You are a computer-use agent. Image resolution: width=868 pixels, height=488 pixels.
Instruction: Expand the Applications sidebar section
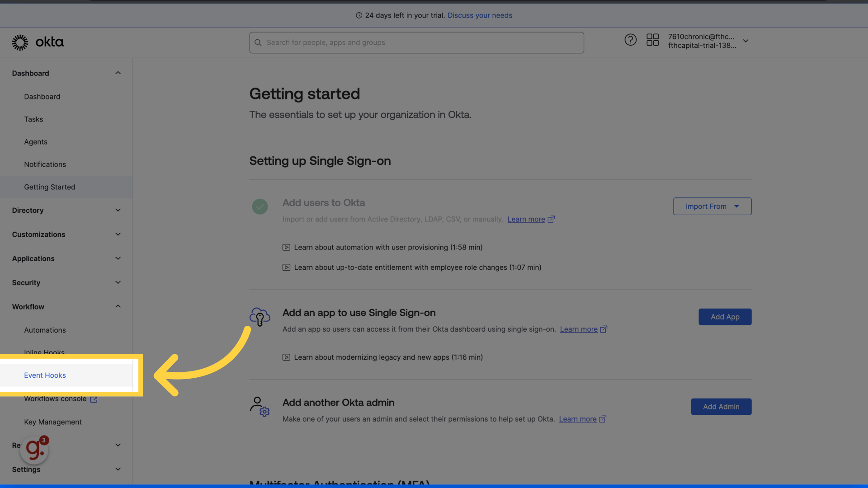point(118,258)
